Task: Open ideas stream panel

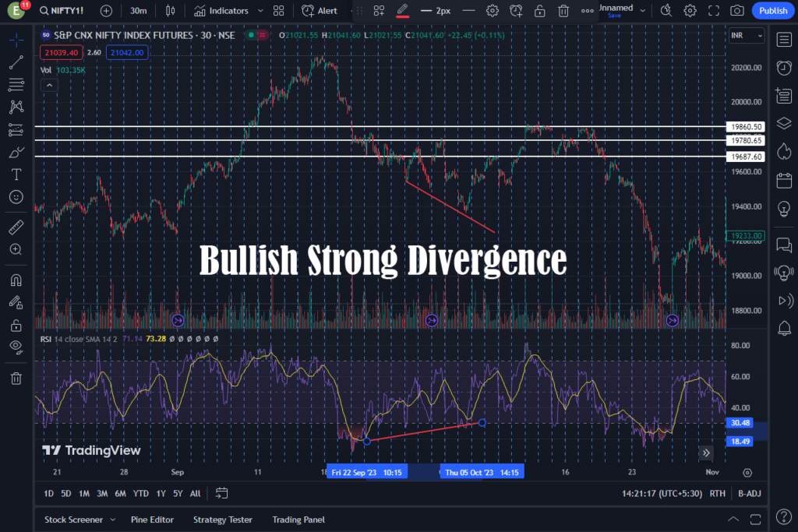Action: (784, 273)
